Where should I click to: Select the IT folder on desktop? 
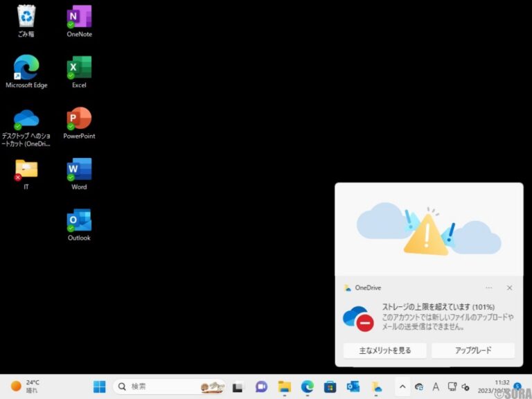click(x=26, y=174)
